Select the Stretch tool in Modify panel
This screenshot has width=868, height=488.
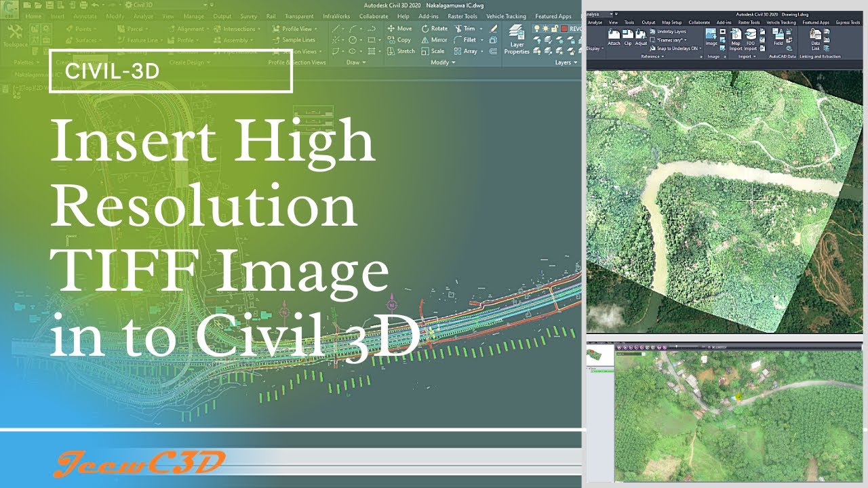401,51
